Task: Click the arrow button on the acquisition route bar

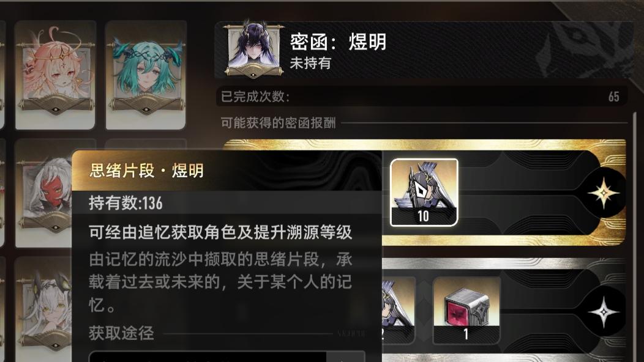Action: pos(345,356)
